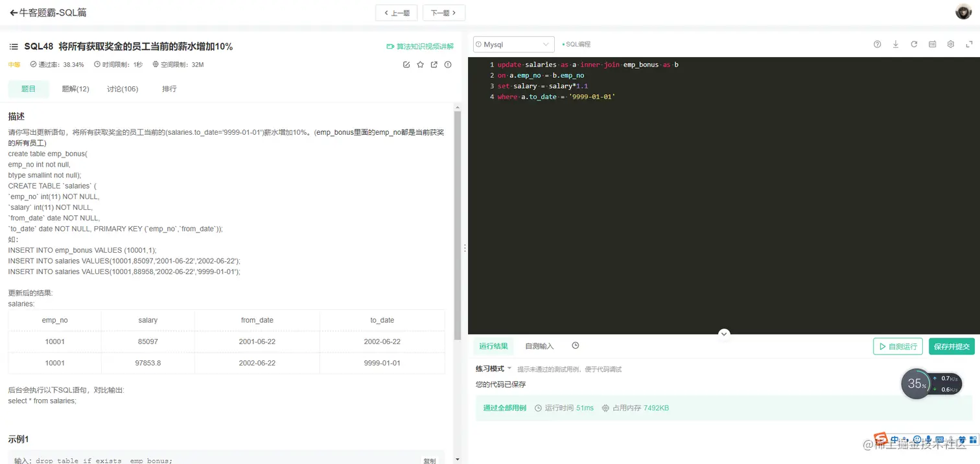980x464 pixels.
Task: Collapse the code panel with the down chevron
Action: [x=724, y=333]
